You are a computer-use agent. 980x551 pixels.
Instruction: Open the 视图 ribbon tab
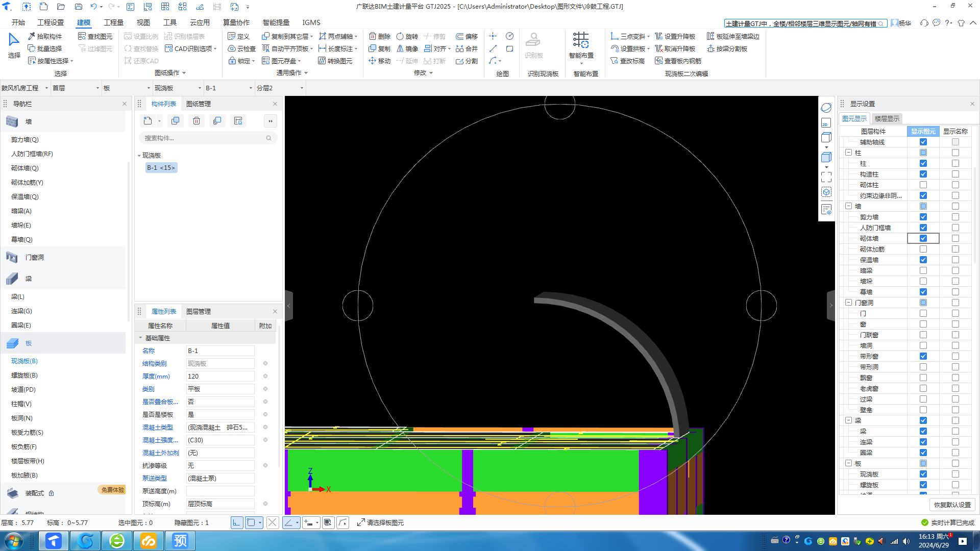click(143, 22)
